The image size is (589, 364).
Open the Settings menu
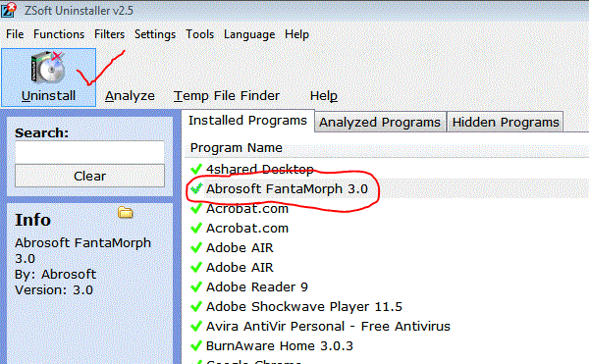pyautogui.click(x=155, y=34)
